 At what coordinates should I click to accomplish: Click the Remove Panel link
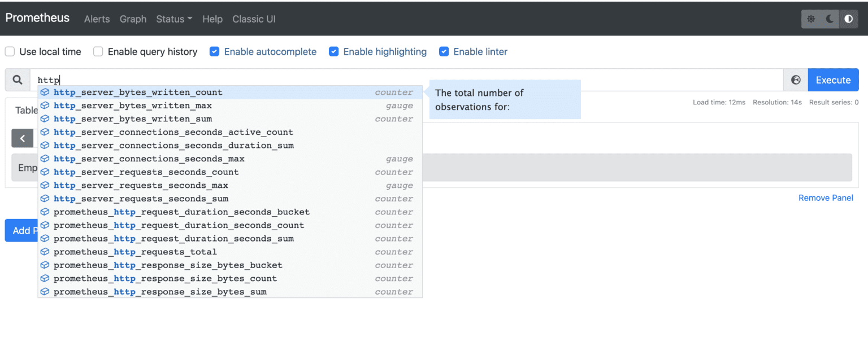click(x=826, y=197)
